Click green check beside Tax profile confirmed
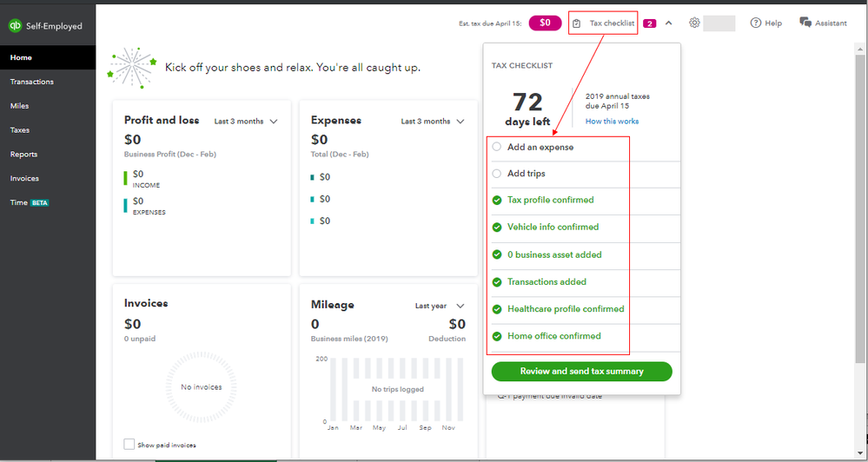The width and height of the screenshot is (868, 462). pyautogui.click(x=497, y=200)
